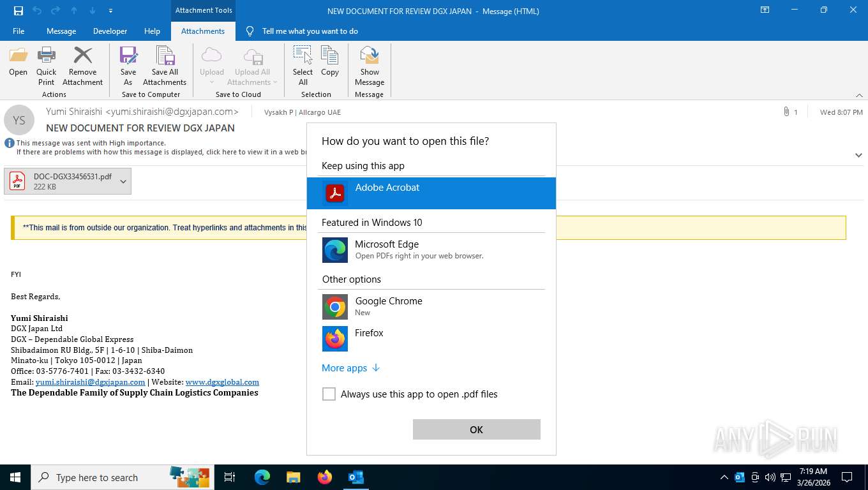
Task: Go to previous item using up arrow
Action: click(x=74, y=11)
